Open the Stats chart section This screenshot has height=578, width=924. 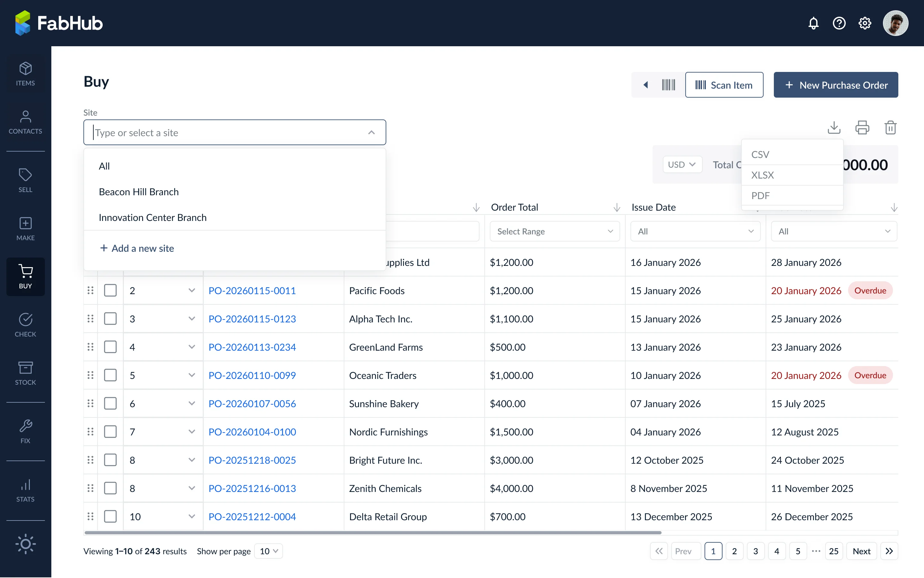click(25, 490)
